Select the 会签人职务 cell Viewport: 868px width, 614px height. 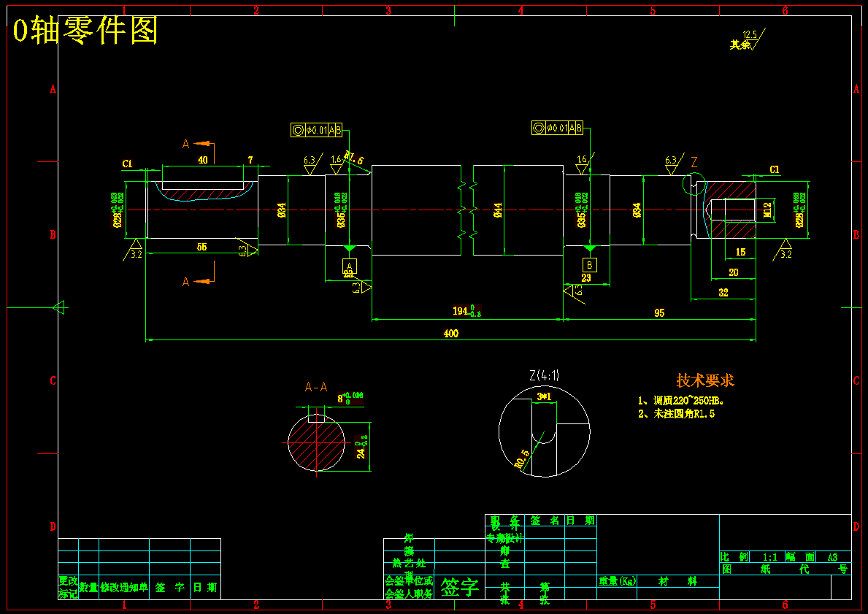[409, 594]
